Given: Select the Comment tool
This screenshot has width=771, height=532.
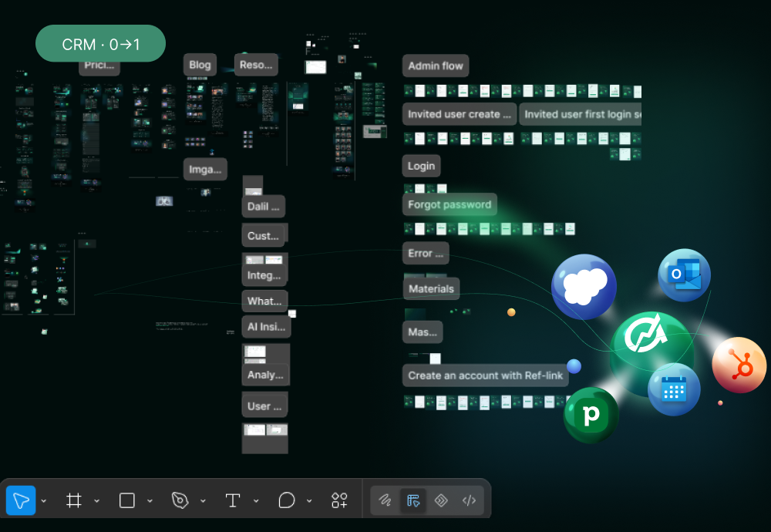Looking at the screenshot, I should [286, 500].
